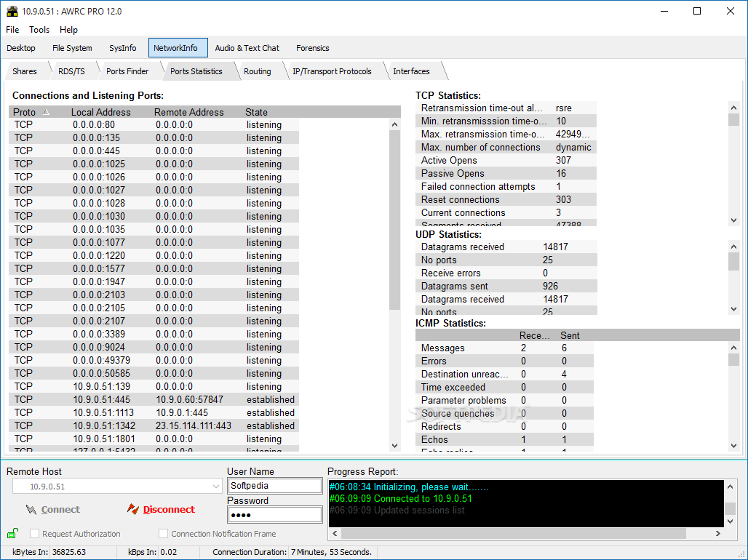Image resolution: width=748 pixels, height=560 pixels.
Task: Select row with local address 10.9.0.51:1801
Action: click(x=154, y=439)
